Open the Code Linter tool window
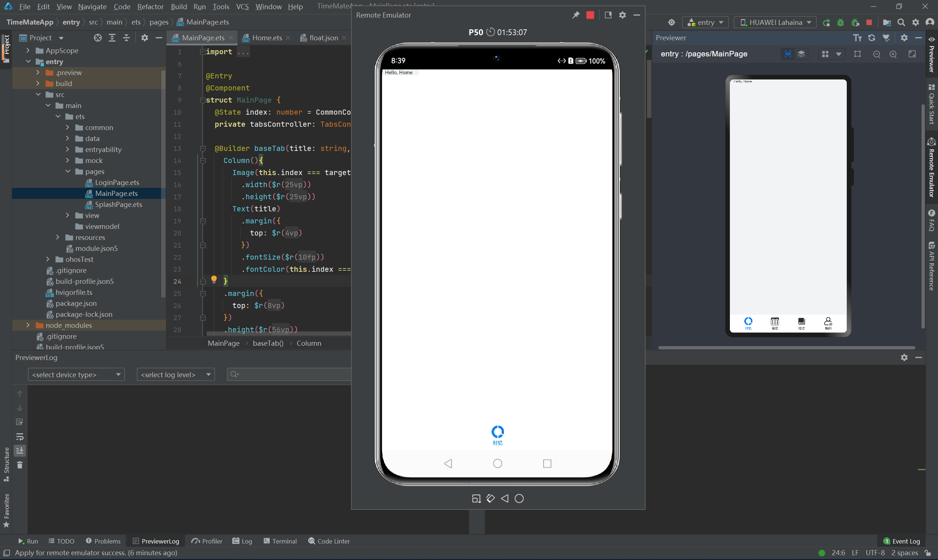 pyautogui.click(x=329, y=541)
